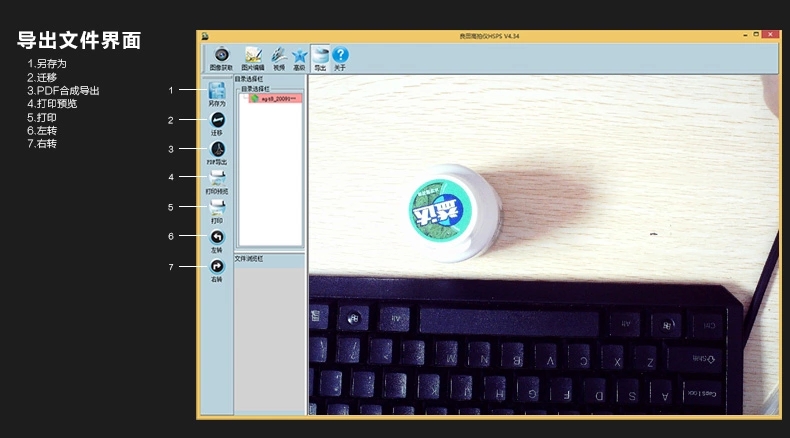Open the 图像获取 camera capture tool

(x=221, y=58)
